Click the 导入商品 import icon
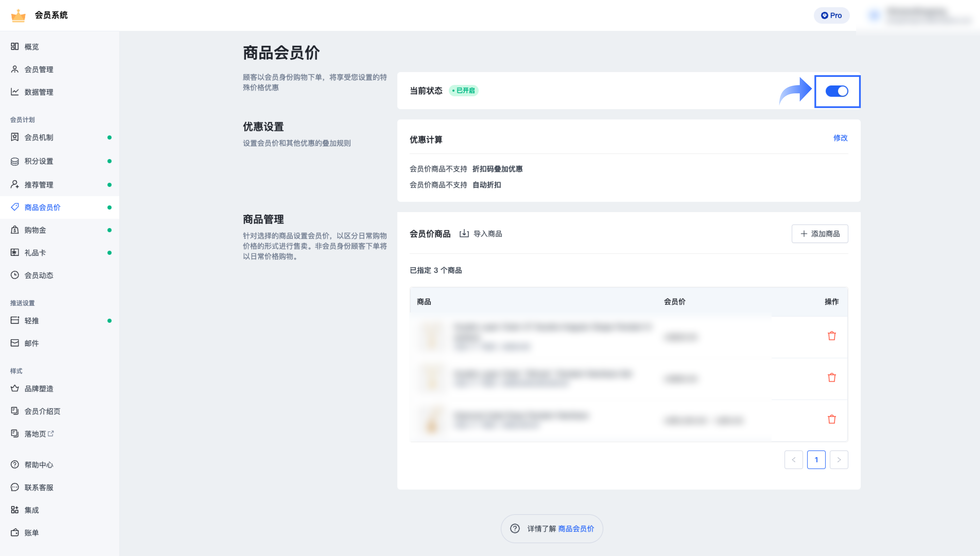Image resolution: width=980 pixels, height=556 pixels. 464,233
